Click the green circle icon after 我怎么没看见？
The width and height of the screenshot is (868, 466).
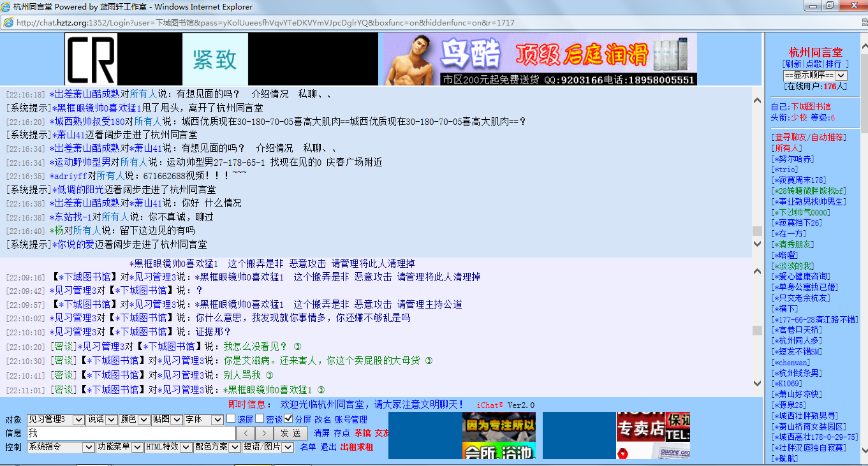297,347
